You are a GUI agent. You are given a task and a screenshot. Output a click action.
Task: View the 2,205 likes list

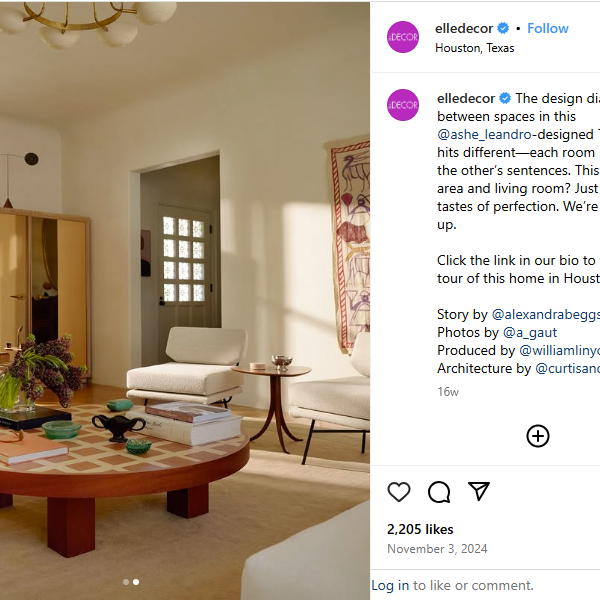tap(420, 529)
